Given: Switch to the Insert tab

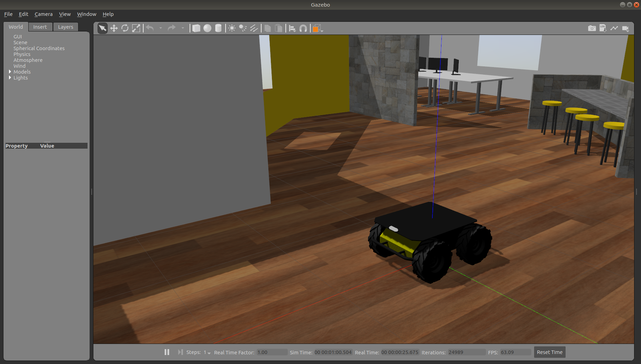Looking at the screenshot, I should pos(40,27).
